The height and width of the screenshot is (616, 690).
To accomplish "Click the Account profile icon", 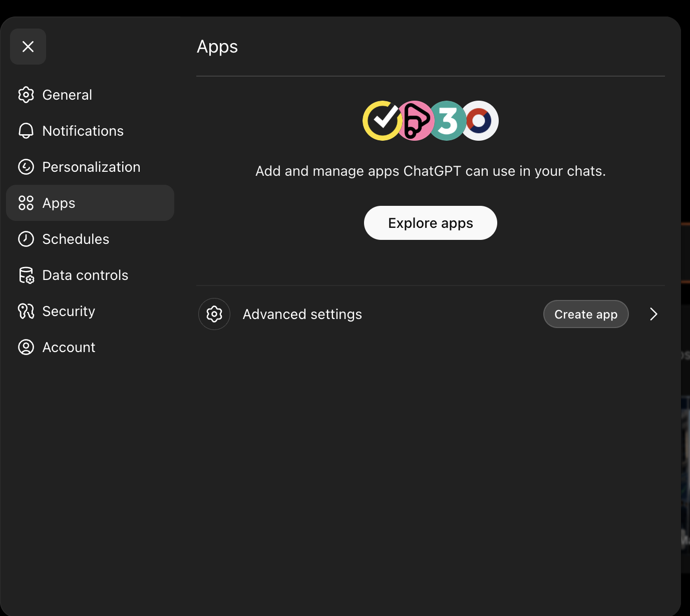I will click(26, 347).
